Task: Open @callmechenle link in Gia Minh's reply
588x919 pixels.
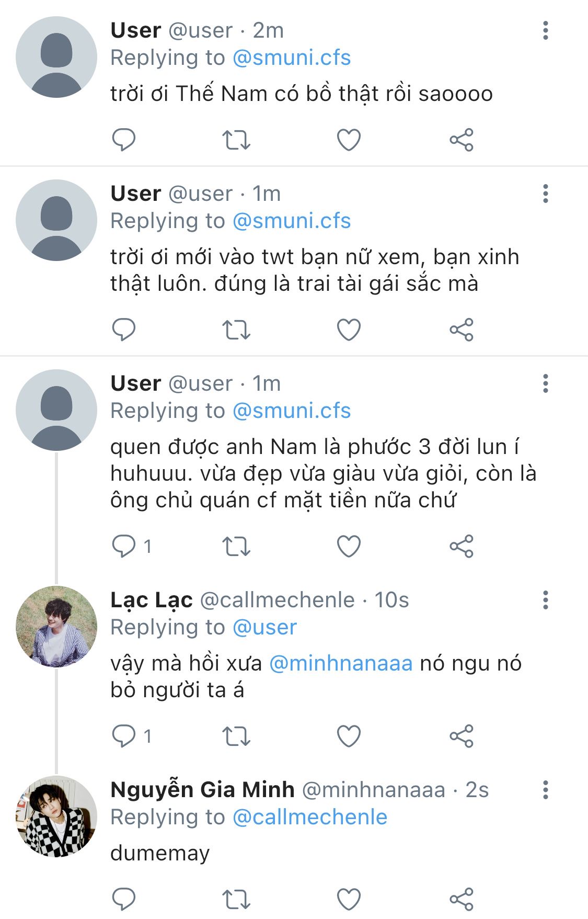Action: [309, 817]
